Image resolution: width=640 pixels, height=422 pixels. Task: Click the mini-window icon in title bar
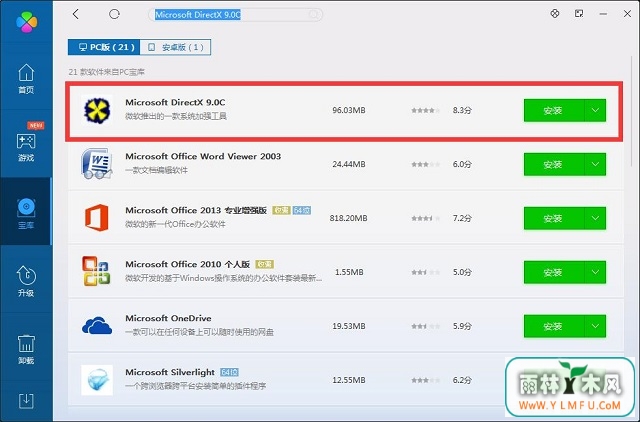tap(579, 13)
